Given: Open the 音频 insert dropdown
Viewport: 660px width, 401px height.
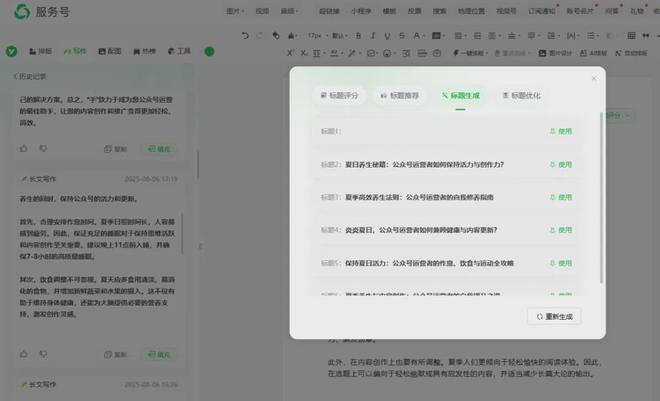Looking at the screenshot, I should (289, 11).
